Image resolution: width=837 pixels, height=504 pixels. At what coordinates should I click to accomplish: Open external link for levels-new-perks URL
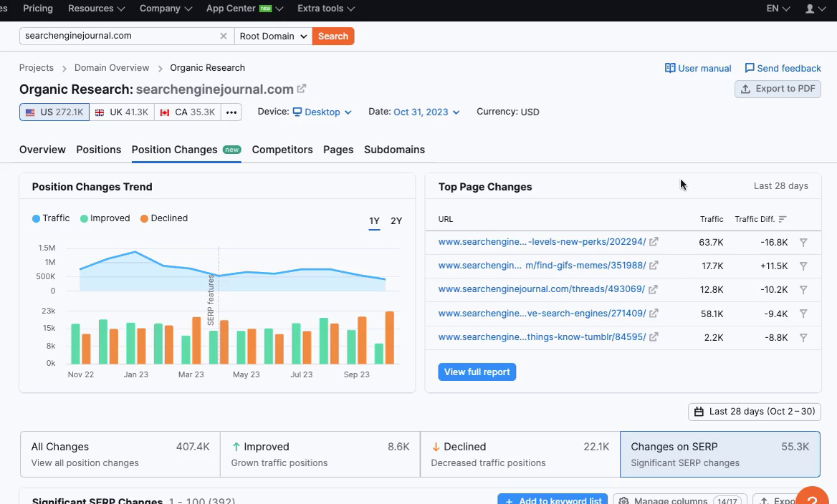tap(654, 241)
